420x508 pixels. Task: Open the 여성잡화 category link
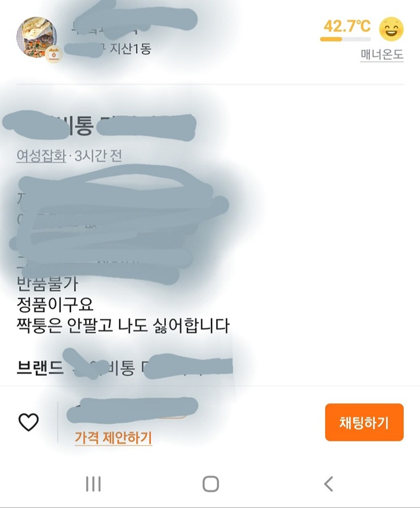pos(41,156)
